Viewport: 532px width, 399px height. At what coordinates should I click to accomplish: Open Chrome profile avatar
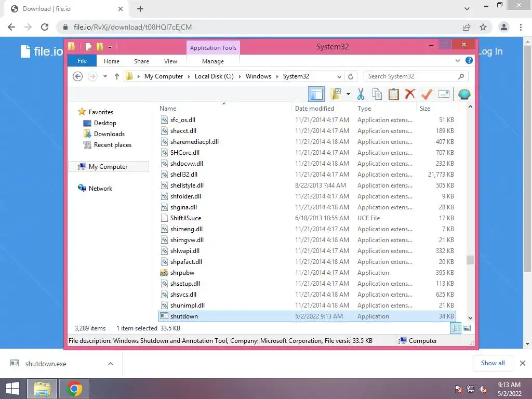(x=504, y=27)
